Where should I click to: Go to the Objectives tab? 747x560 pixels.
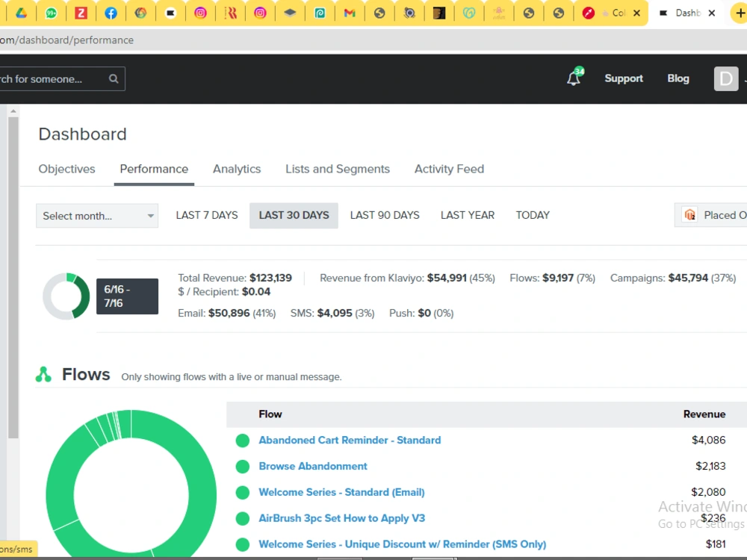click(66, 169)
